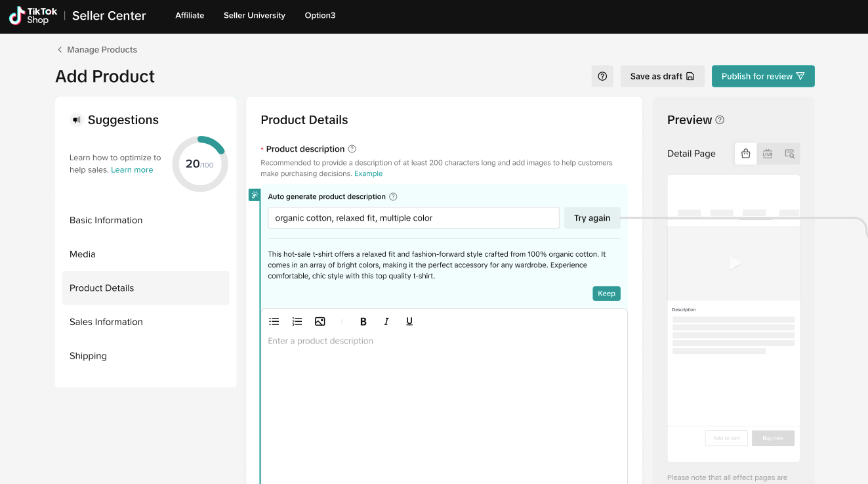The image size is (868, 484).
Task: Click Try again to regenerate description
Action: point(592,218)
